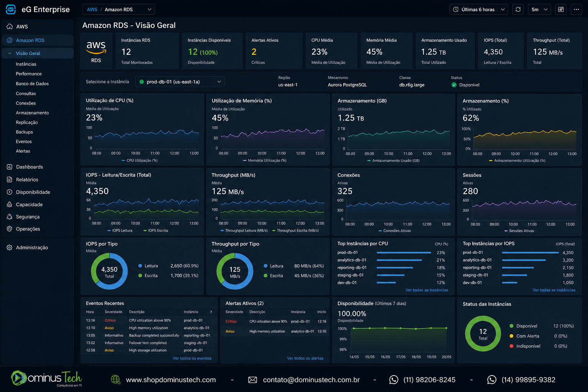This screenshot has height=392, width=588.
Task: Toggle Armazenamento Usado (GB) legend
Action: pyautogui.click(x=393, y=161)
